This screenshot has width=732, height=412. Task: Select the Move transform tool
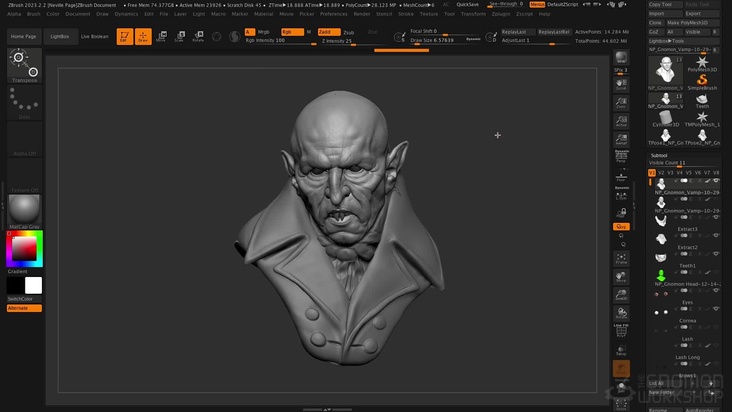pyautogui.click(x=161, y=37)
